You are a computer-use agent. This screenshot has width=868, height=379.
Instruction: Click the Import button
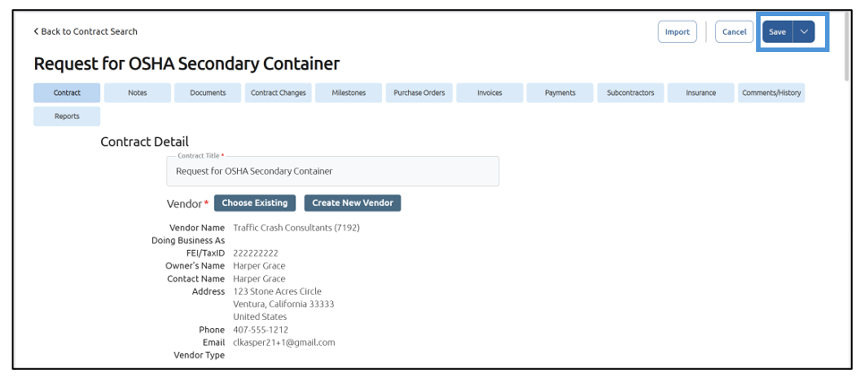pyautogui.click(x=677, y=31)
